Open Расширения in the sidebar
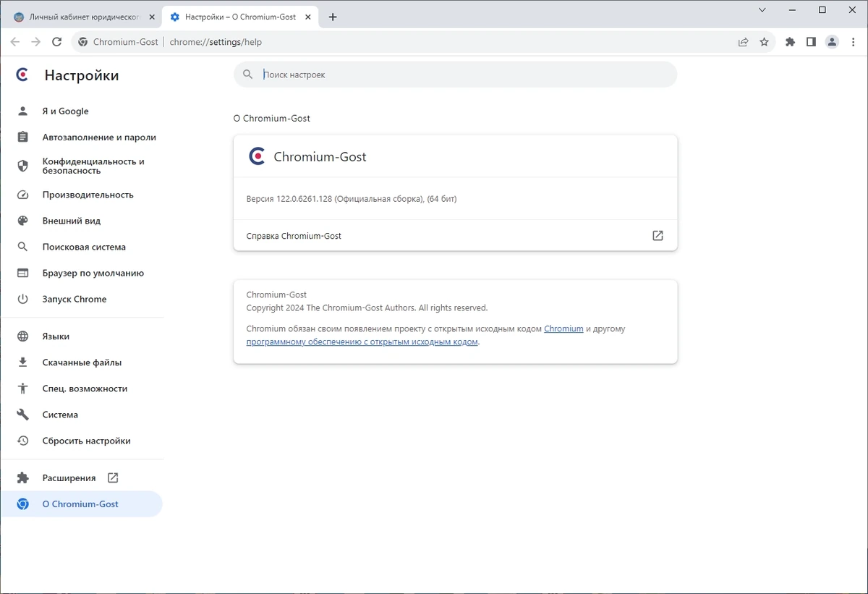The image size is (868, 594). (x=82, y=478)
